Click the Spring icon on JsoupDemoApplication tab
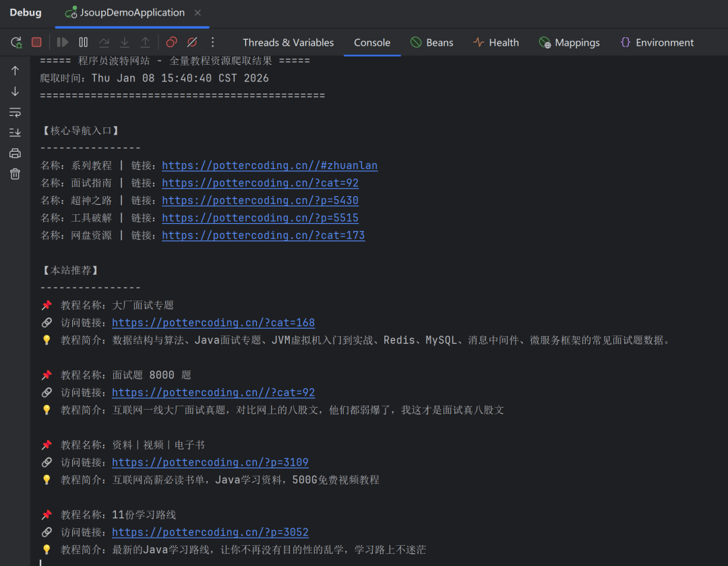 click(71, 13)
